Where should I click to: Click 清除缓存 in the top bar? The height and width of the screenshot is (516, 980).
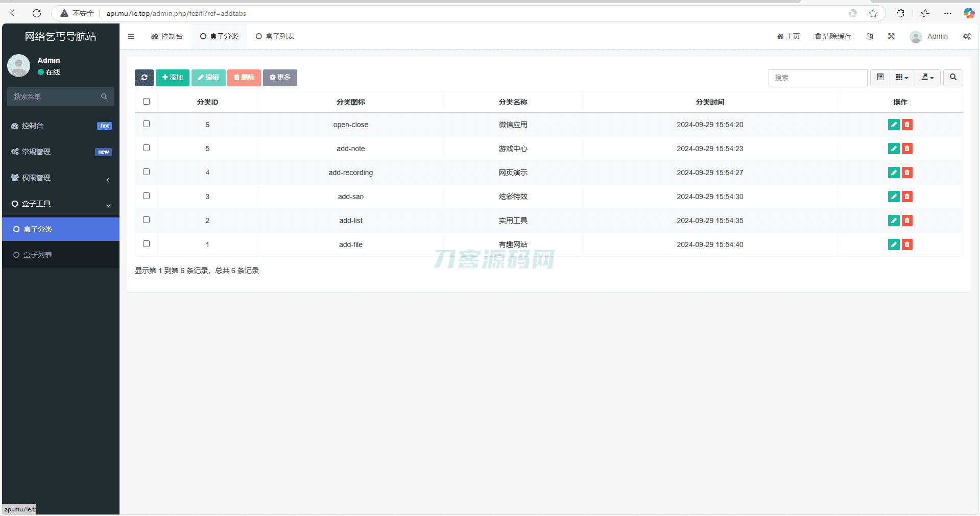point(833,36)
